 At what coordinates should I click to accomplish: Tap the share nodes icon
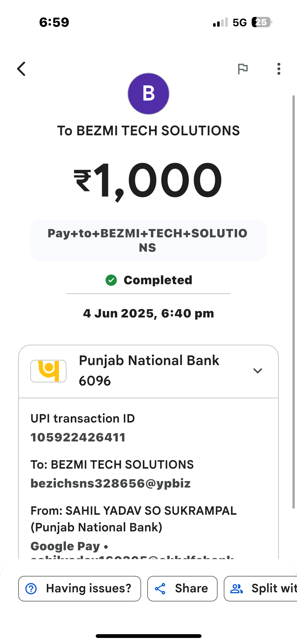point(160,589)
